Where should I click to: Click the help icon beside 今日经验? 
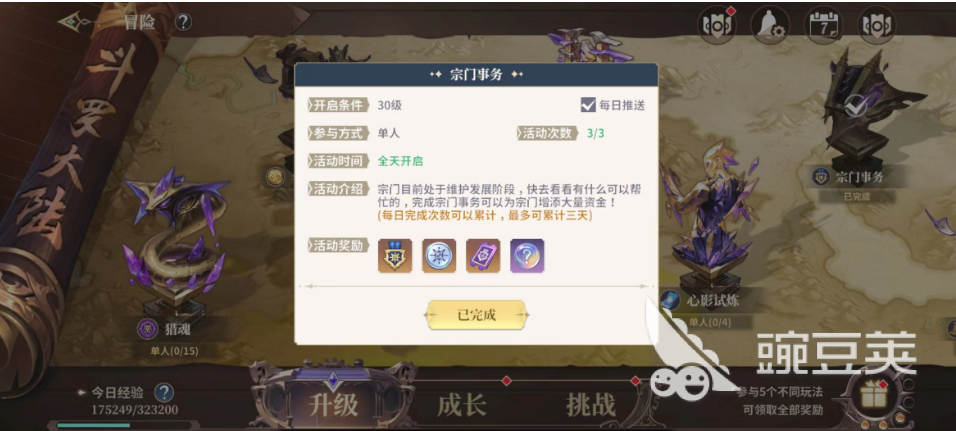point(163,393)
